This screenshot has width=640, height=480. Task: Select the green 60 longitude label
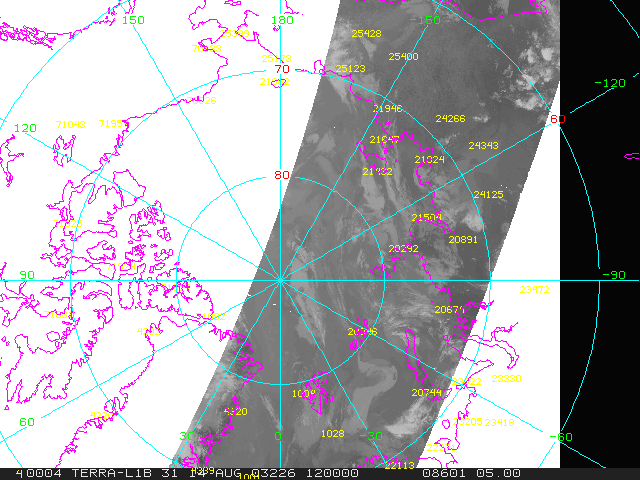tap(27, 422)
